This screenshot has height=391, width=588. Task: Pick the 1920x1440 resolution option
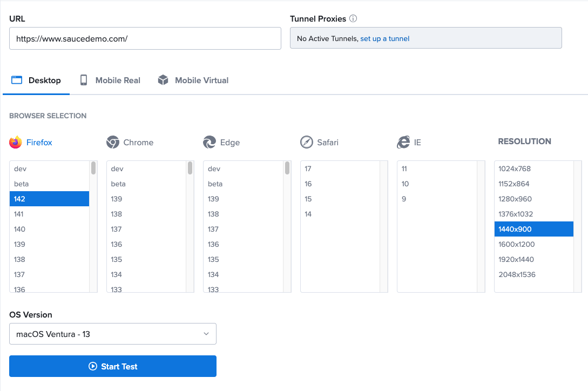coord(533,259)
